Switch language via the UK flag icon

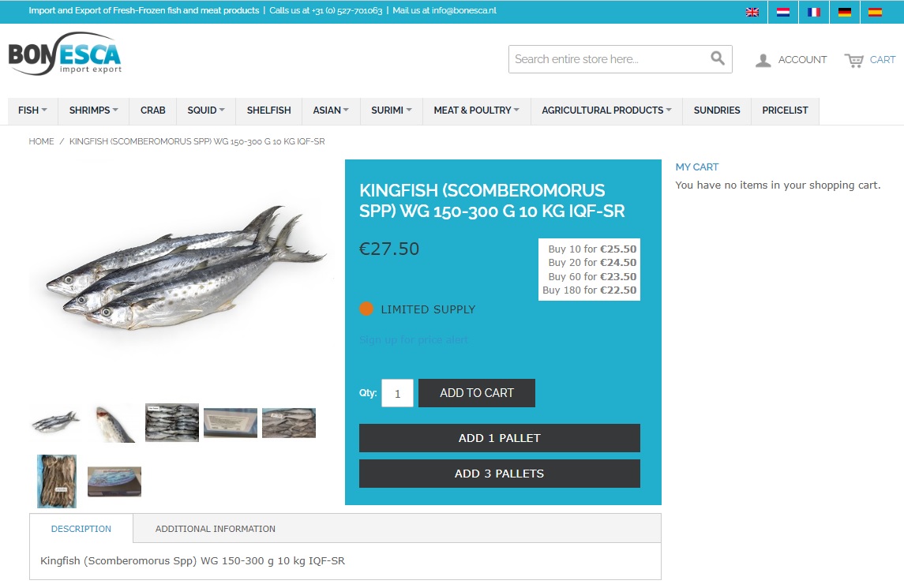pyautogui.click(x=752, y=12)
